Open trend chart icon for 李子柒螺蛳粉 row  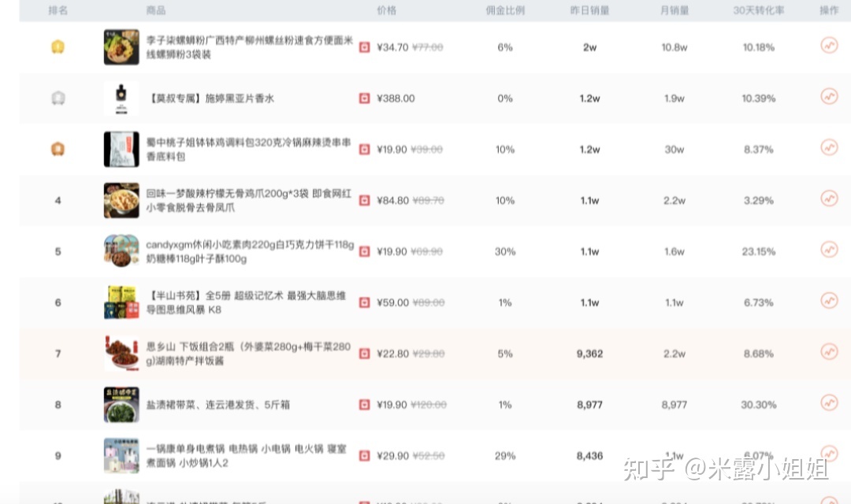[x=829, y=46]
